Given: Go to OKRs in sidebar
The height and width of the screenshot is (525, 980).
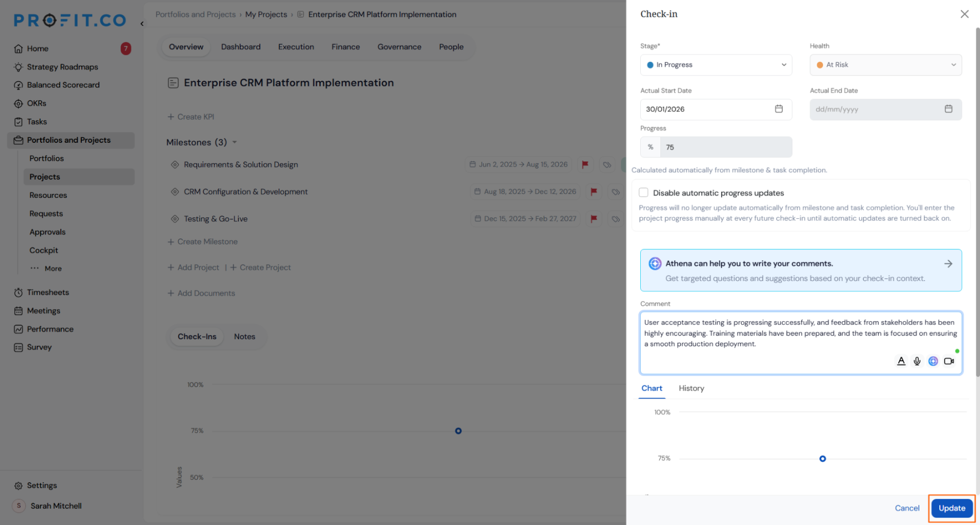Looking at the screenshot, I should 36,104.
